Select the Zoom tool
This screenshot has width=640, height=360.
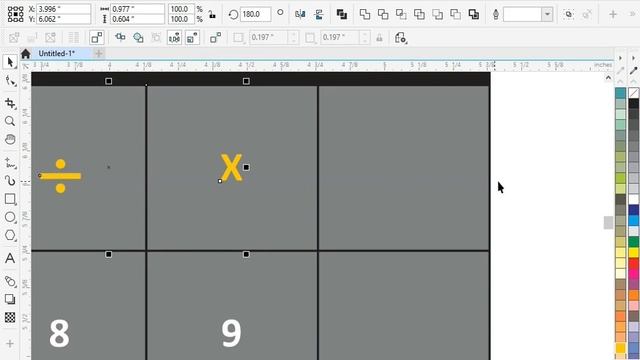(10, 121)
